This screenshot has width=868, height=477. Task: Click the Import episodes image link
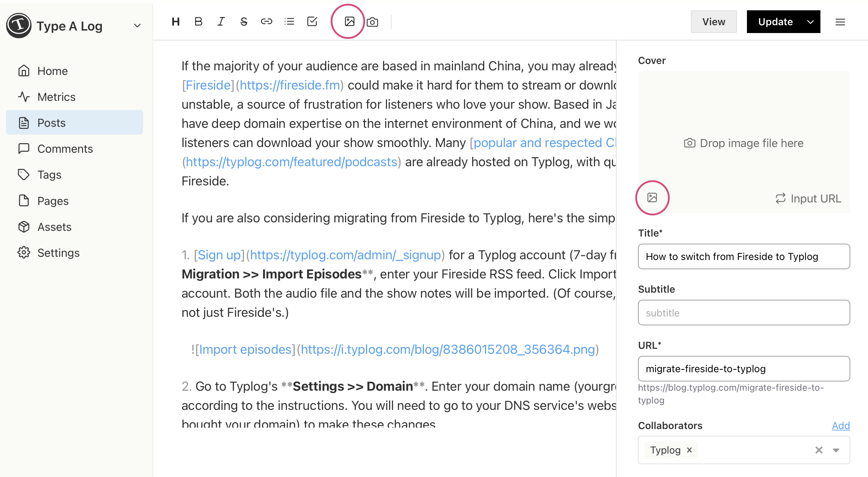point(245,349)
